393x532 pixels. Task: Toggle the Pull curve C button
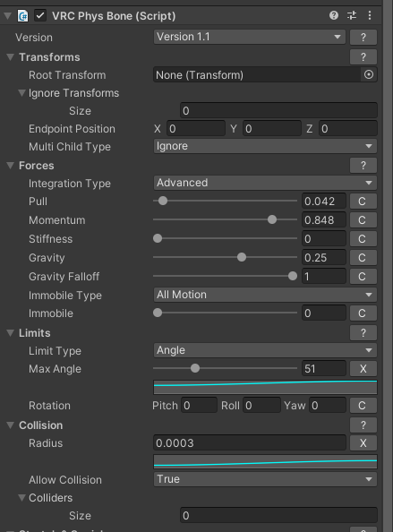[x=363, y=202]
